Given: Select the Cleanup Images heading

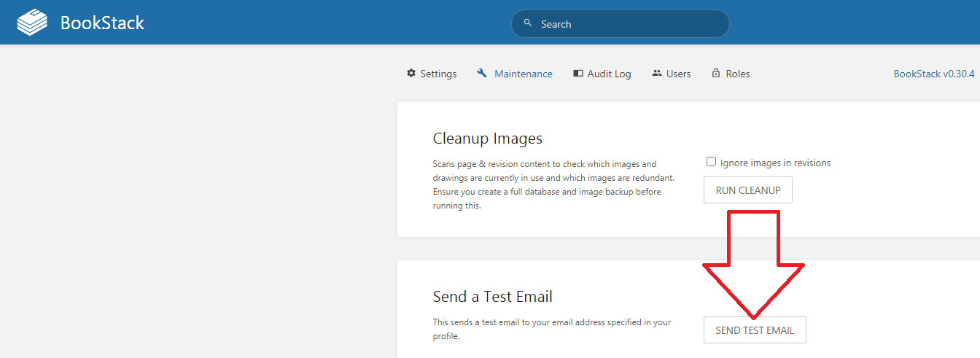Looking at the screenshot, I should point(487,139).
